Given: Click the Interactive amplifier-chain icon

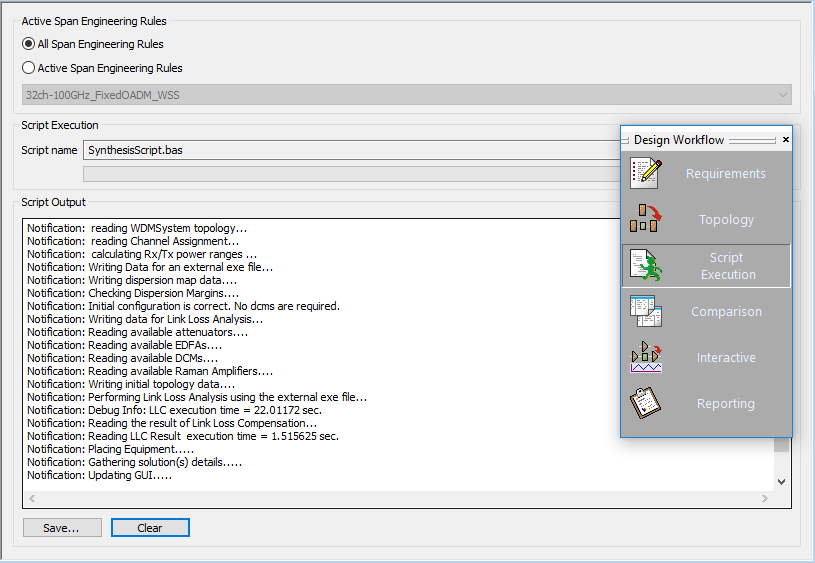Looking at the screenshot, I should click(x=646, y=357).
